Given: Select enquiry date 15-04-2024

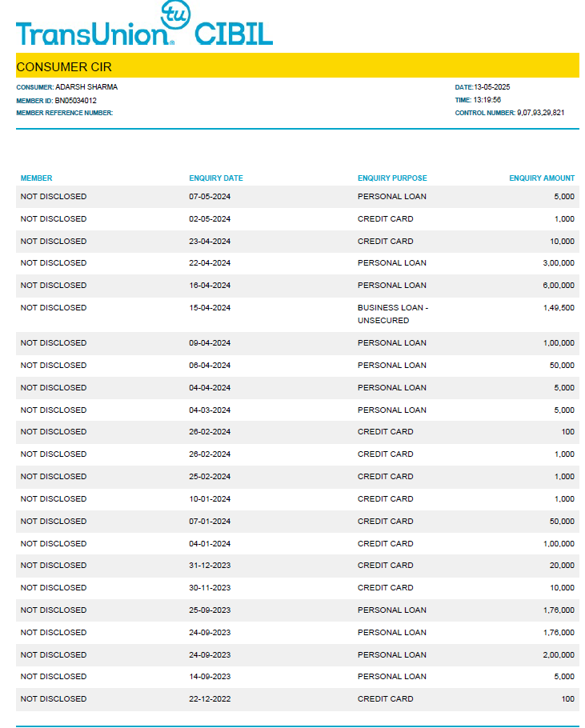Looking at the screenshot, I should tap(210, 307).
